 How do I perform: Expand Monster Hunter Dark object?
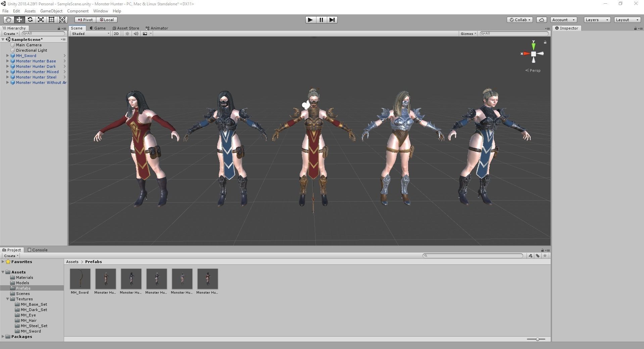click(7, 66)
